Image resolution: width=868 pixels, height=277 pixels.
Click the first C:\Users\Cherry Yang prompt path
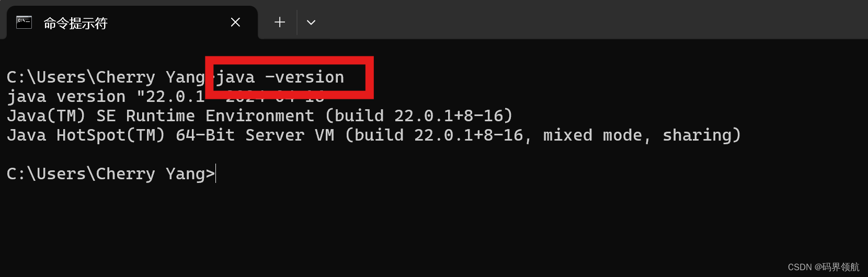pyautogui.click(x=106, y=77)
